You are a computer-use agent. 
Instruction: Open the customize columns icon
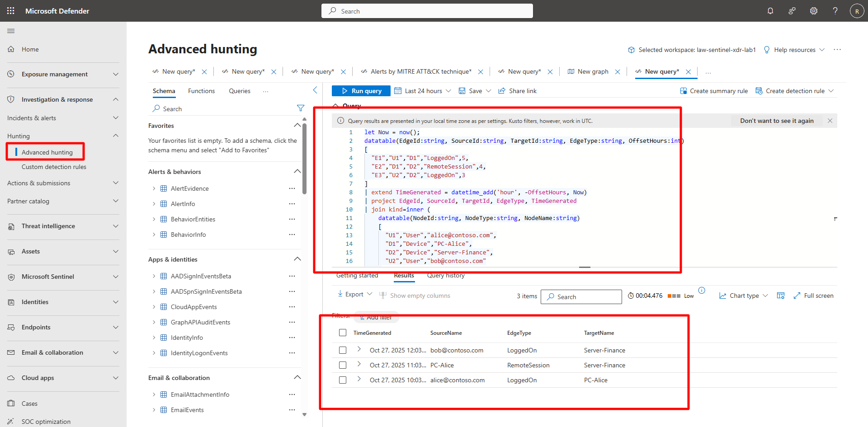click(x=781, y=296)
